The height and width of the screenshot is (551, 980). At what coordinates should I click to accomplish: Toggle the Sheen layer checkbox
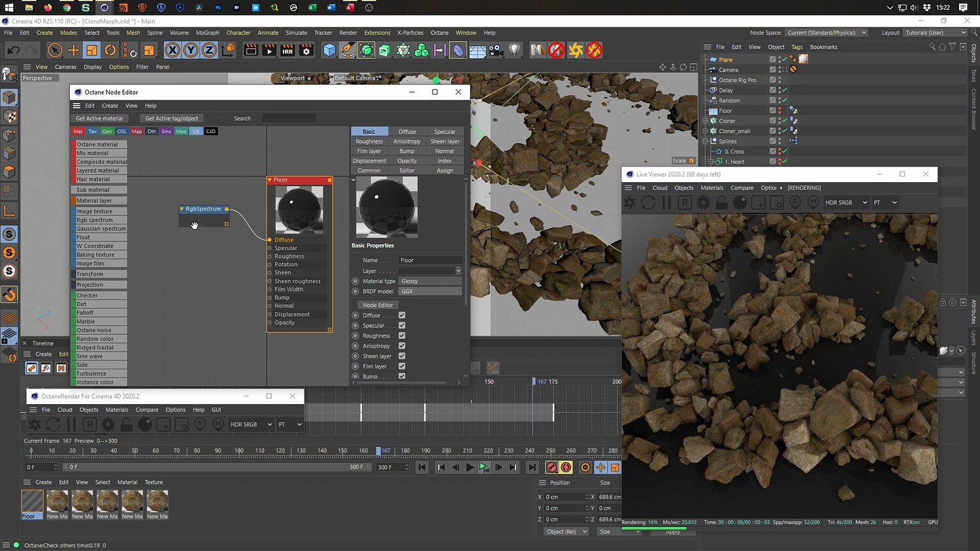(402, 356)
